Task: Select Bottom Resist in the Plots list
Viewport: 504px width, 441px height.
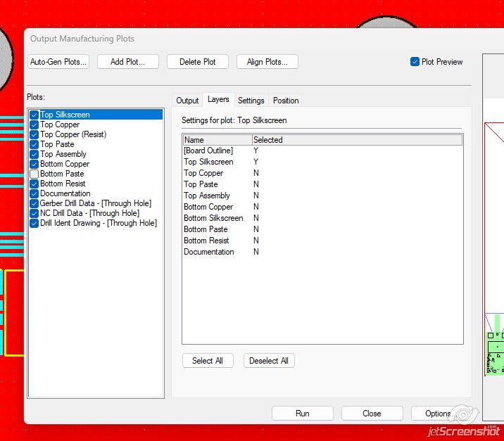Action: (x=63, y=184)
